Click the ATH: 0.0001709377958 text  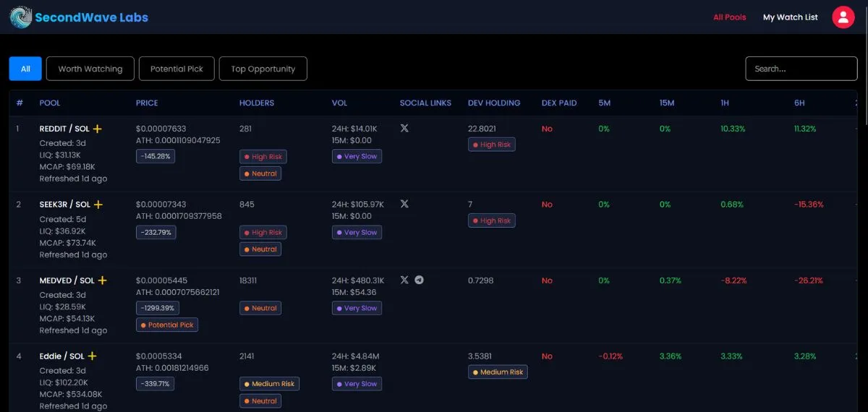[x=179, y=216]
